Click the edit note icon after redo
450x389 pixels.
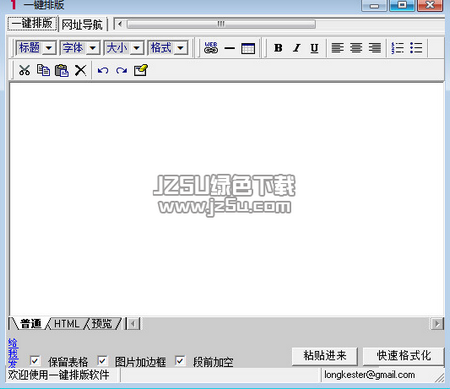[140, 70]
